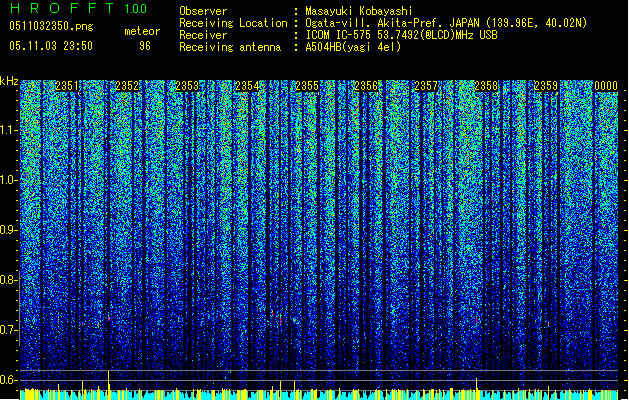Click the 0.6 kHz axis tick label
This screenshot has height=400, width=629.
(x=8, y=380)
